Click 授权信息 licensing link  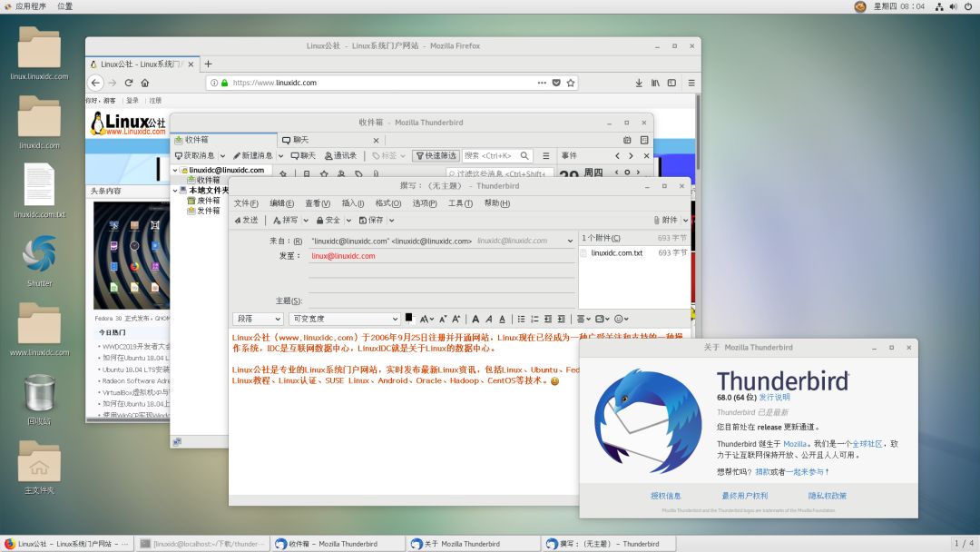tap(666, 496)
